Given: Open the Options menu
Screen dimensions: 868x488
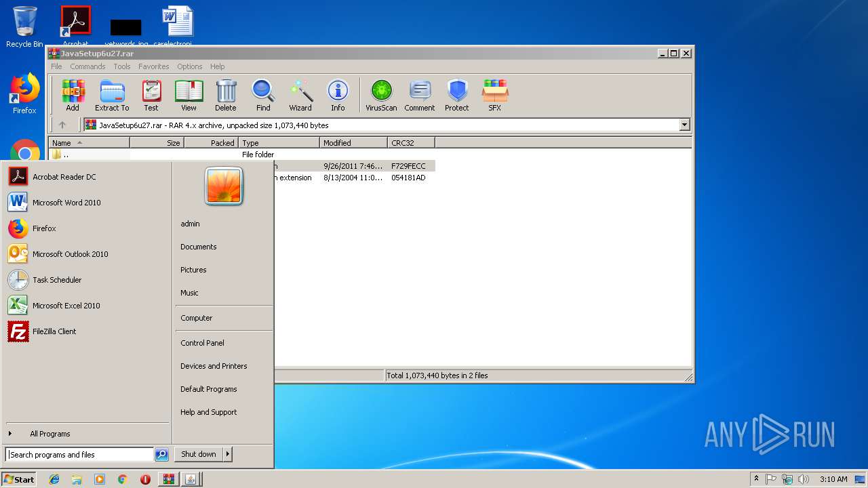Looking at the screenshot, I should pos(190,66).
